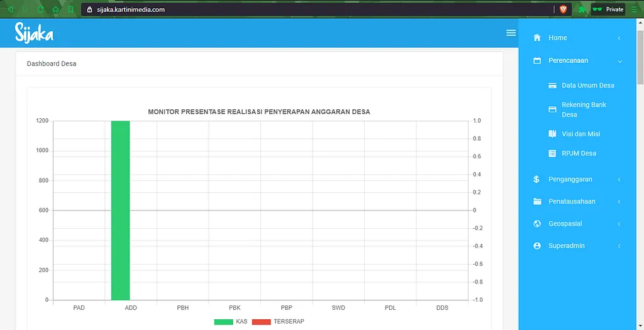Click the globe icon beside Geospasial
The width and height of the screenshot is (644, 330).
coord(537,224)
